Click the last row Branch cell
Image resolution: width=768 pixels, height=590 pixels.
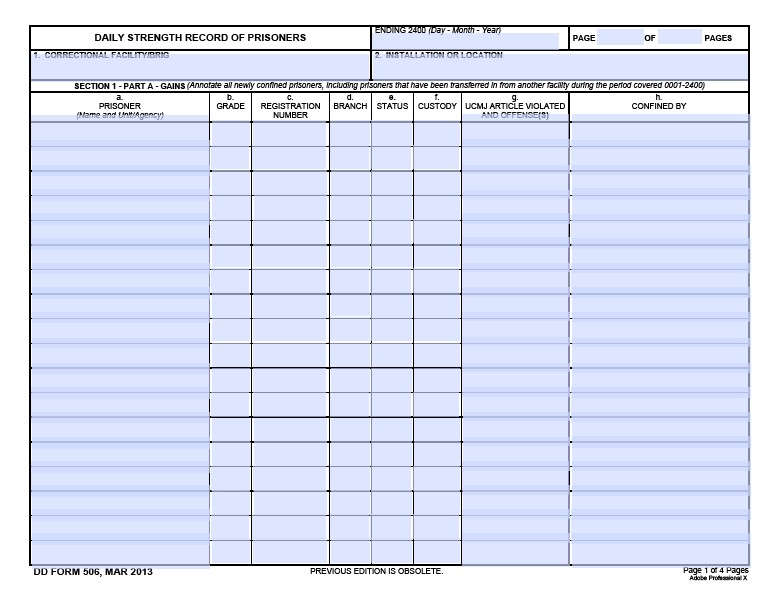(350, 552)
